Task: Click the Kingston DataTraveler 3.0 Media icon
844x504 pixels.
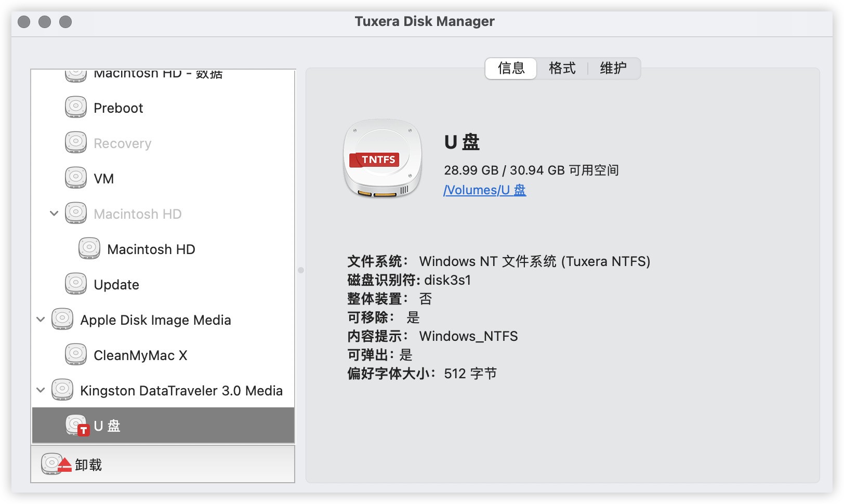Action: pyautogui.click(x=62, y=390)
